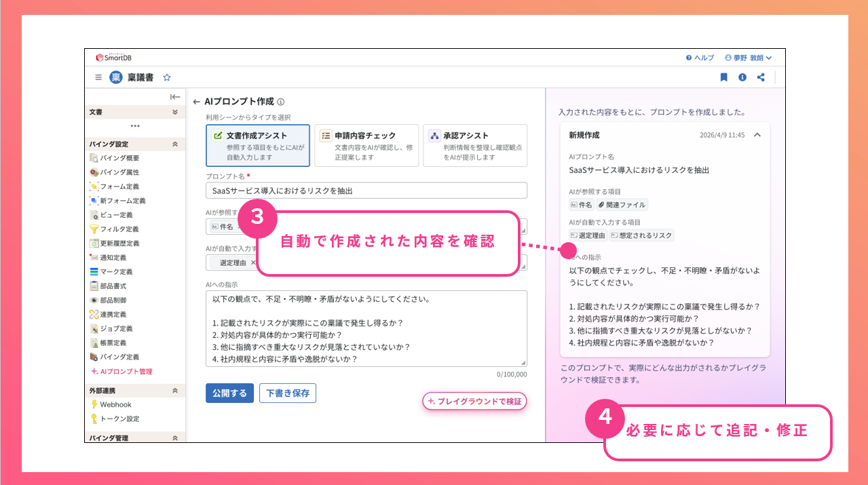Image resolution: width=868 pixels, height=485 pixels.
Task: Open the 夢野 敦朗 user menu
Action: (x=748, y=58)
